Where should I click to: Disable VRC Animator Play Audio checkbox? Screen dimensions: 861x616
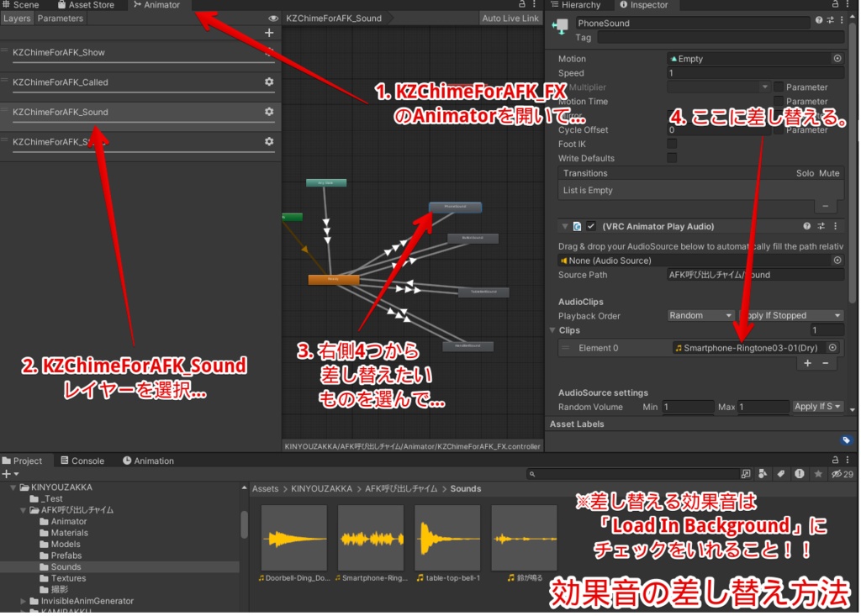point(591,226)
